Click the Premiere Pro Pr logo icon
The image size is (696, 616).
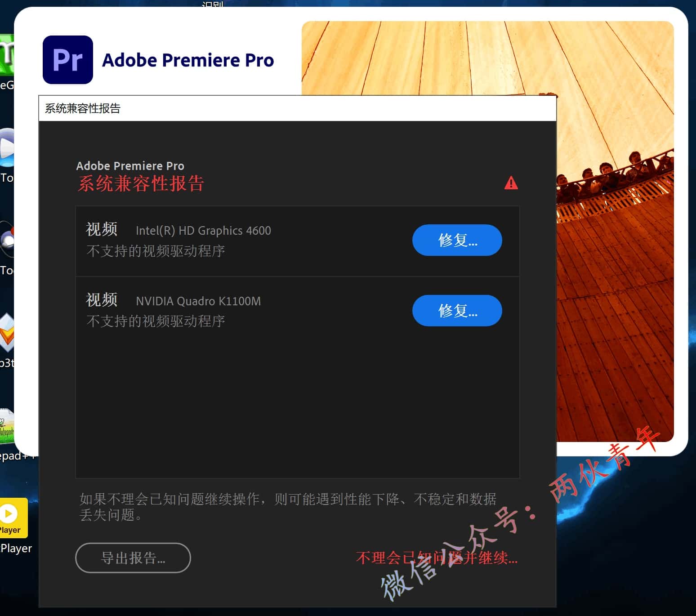(x=68, y=60)
